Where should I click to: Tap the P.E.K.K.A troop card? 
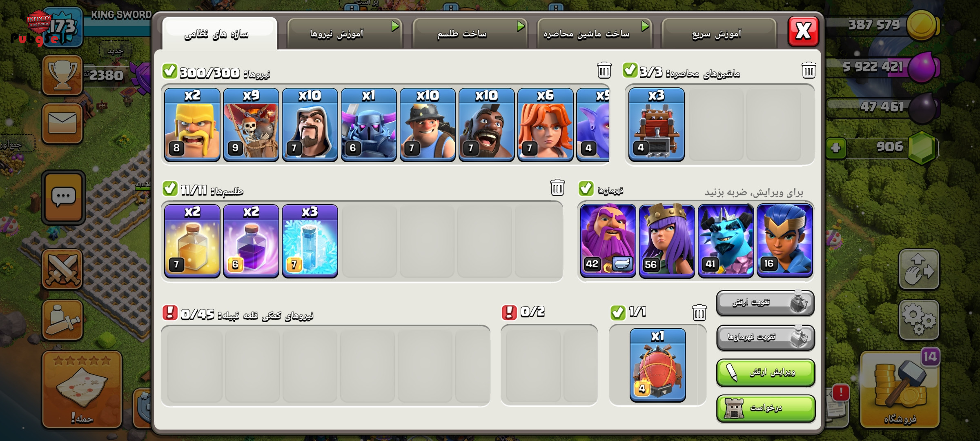[x=369, y=125]
